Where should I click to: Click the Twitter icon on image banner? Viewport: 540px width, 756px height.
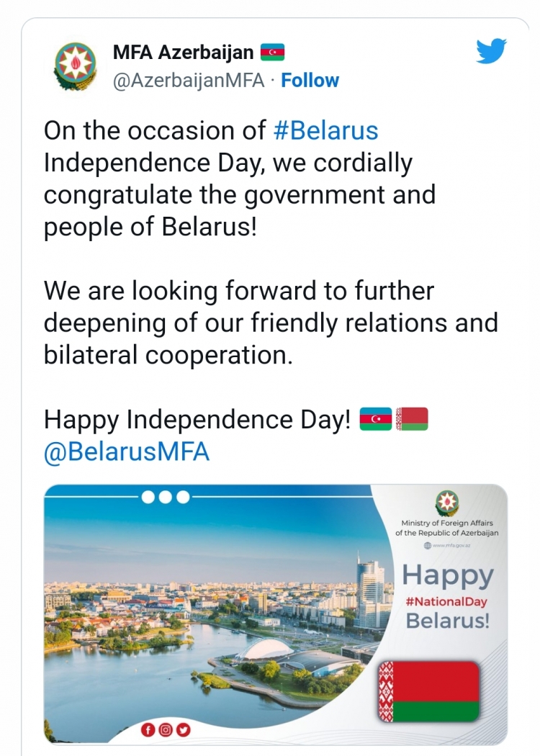point(183,730)
